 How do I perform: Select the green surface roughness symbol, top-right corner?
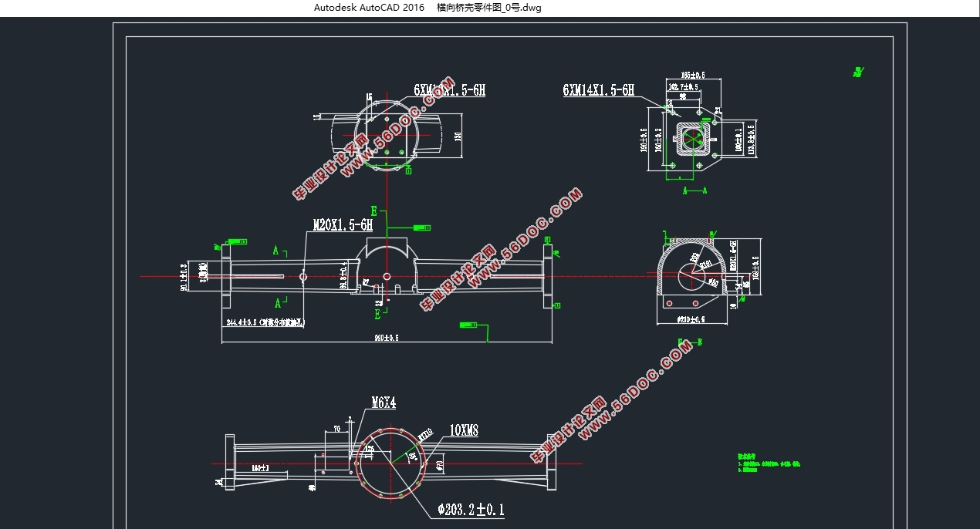tap(858, 72)
